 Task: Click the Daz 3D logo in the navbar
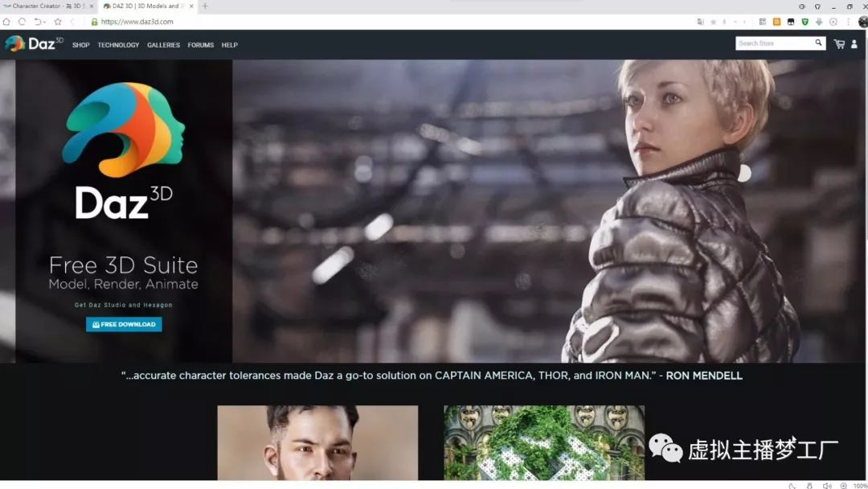(34, 43)
